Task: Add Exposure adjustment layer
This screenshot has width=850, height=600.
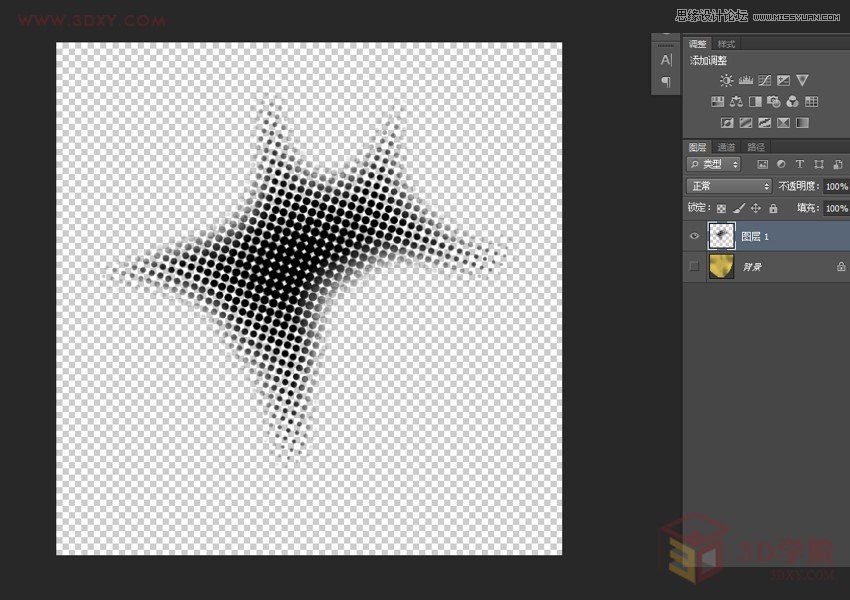Action: pyautogui.click(x=783, y=81)
